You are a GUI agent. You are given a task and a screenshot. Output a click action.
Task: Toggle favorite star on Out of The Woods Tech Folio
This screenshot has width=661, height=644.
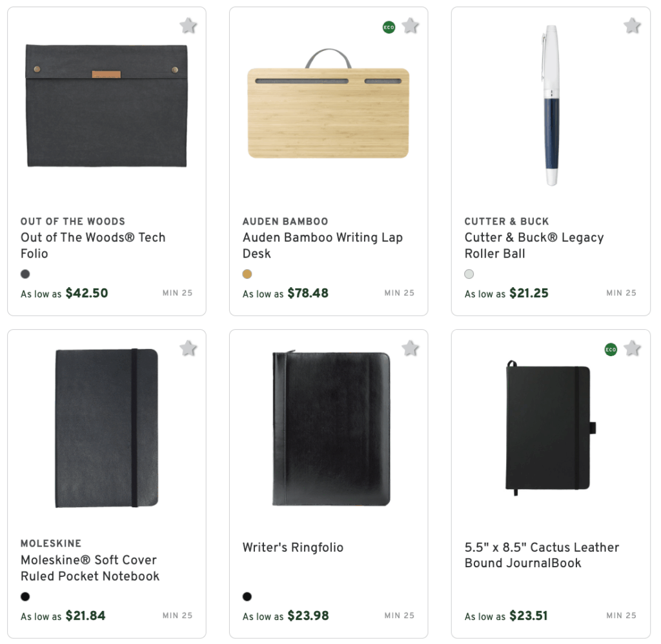pyautogui.click(x=188, y=26)
